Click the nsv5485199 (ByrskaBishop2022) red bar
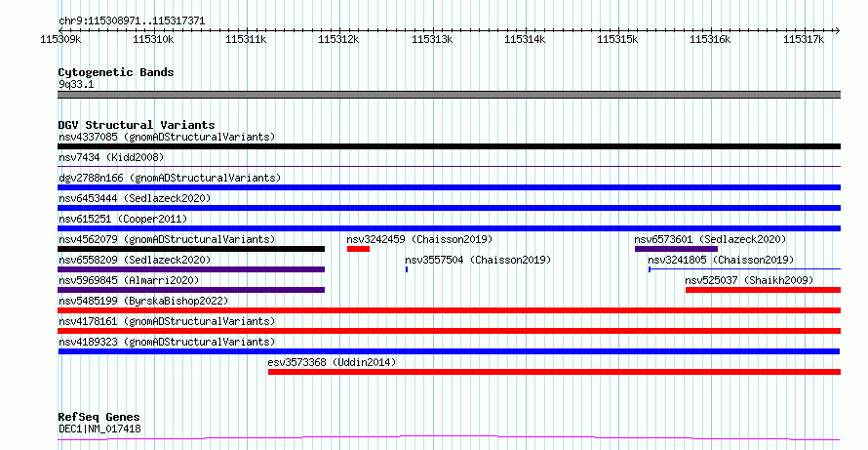 [x=449, y=310]
